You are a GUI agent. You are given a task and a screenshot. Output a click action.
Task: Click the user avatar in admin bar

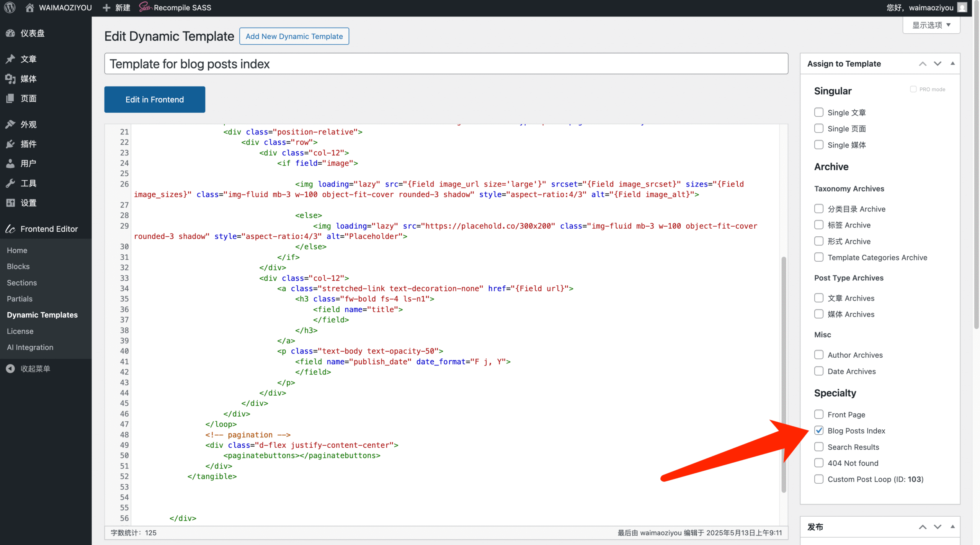coord(962,8)
